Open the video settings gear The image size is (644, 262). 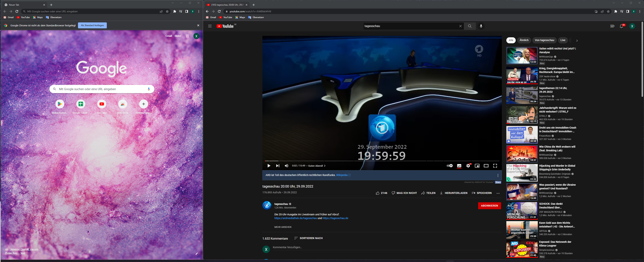[x=468, y=166]
